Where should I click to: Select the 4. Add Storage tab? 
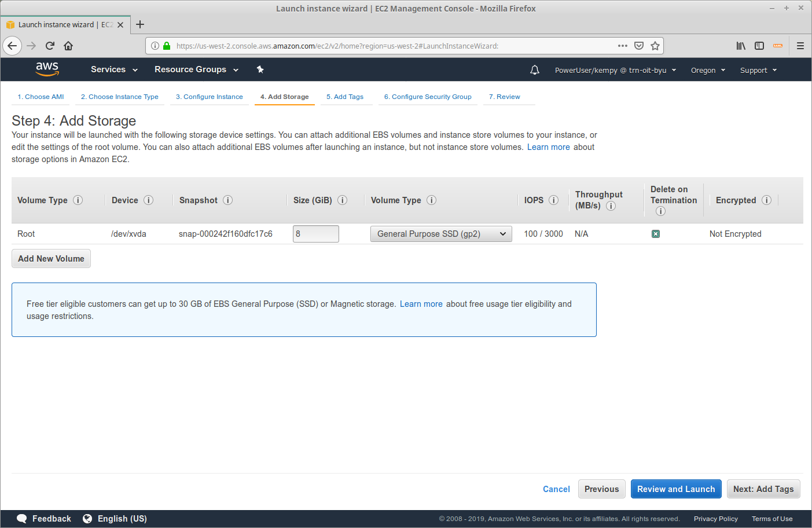(x=284, y=97)
